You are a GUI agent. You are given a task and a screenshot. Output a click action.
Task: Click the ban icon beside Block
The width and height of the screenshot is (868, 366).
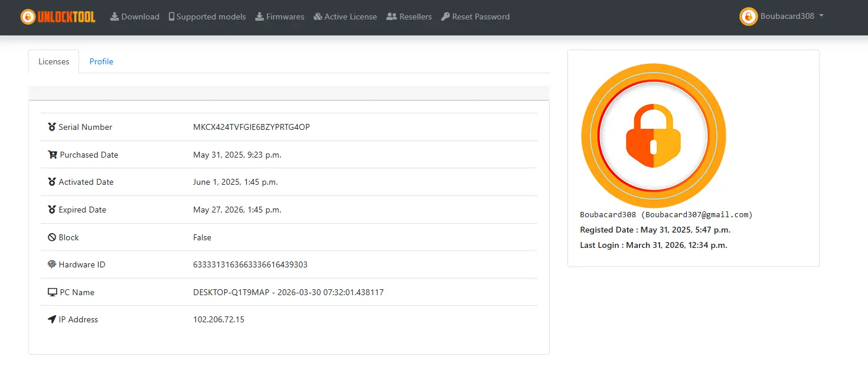click(x=52, y=237)
